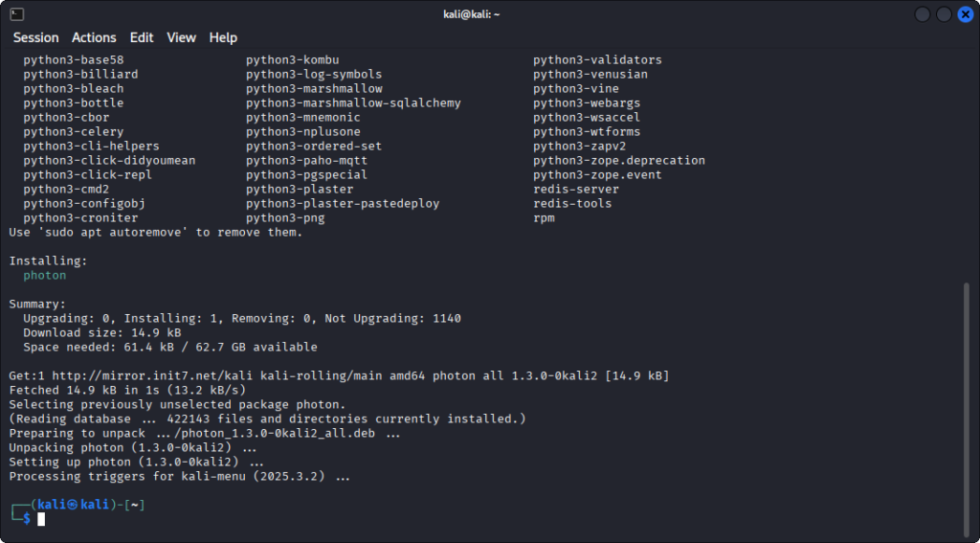Open the Actions menu

(x=94, y=37)
